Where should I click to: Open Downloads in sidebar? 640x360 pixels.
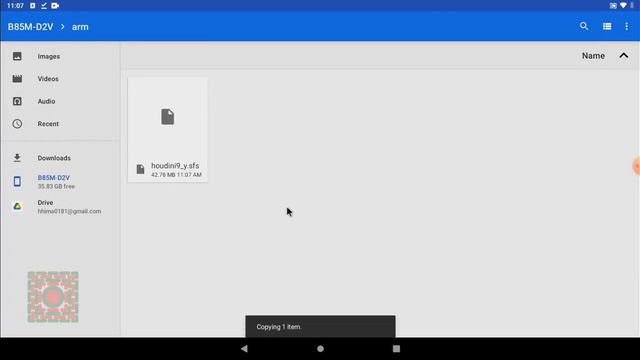[60, 158]
